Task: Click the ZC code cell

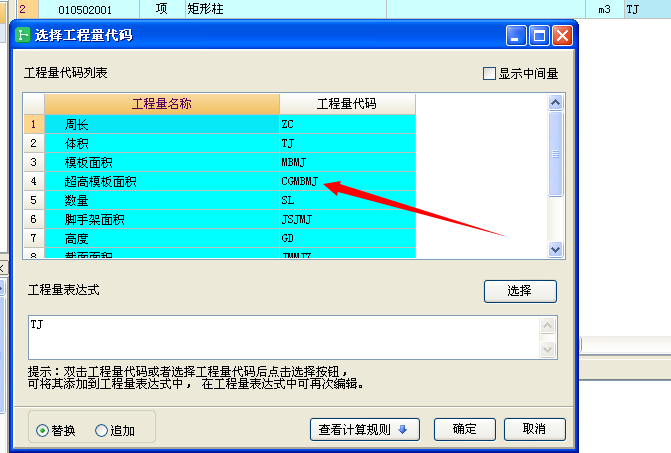Action: (x=347, y=124)
